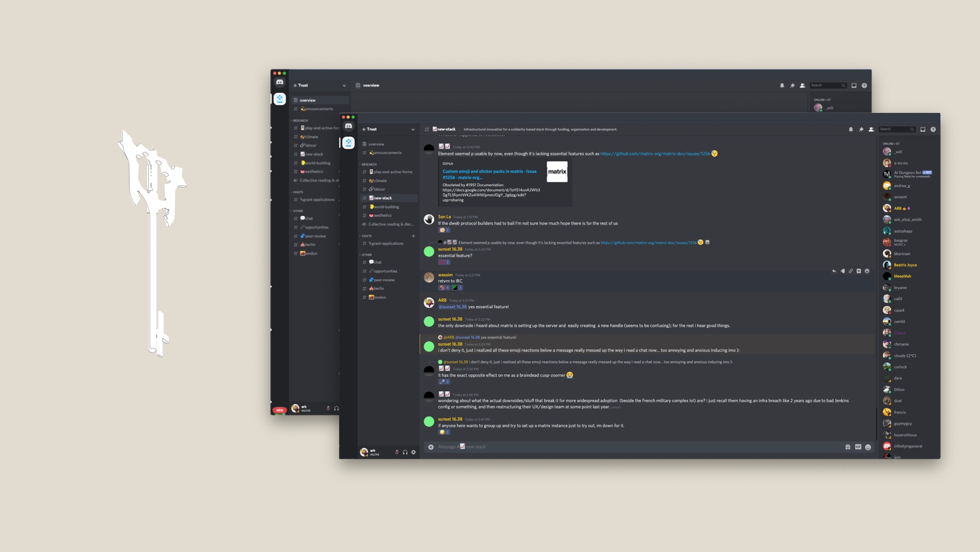Viewport: 980px width, 552px height.
Task: Focus the search box in back window
Action: (x=828, y=86)
